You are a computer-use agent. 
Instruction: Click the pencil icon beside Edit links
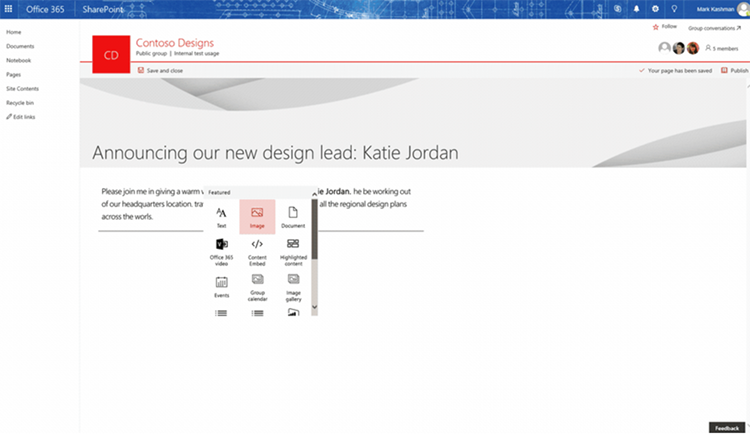click(x=9, y=117)
